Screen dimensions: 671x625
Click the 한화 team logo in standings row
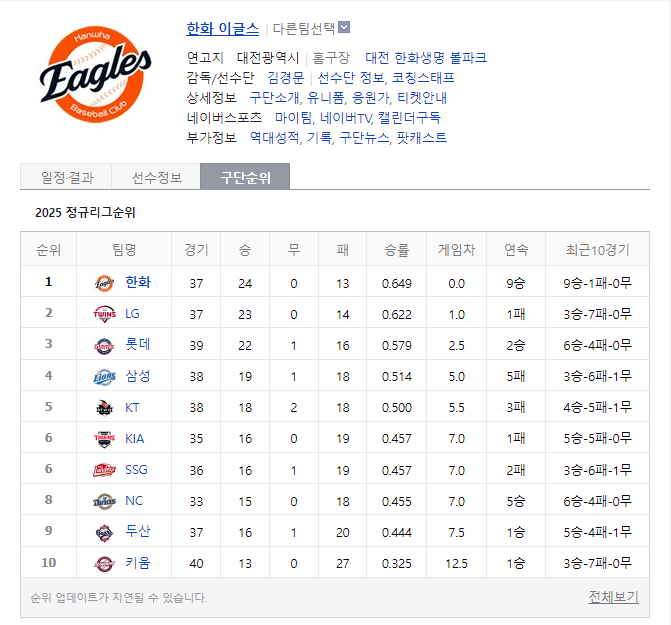coord(104,283)
